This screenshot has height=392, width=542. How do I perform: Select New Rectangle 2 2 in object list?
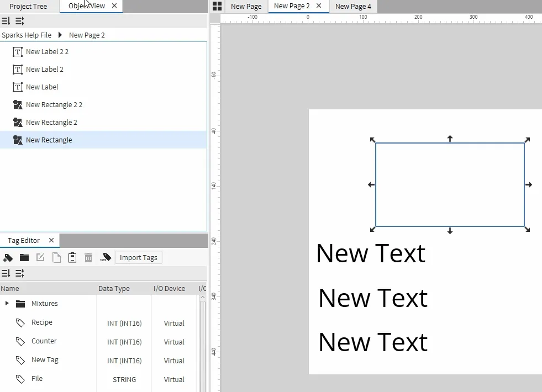[x=54, y=105]
